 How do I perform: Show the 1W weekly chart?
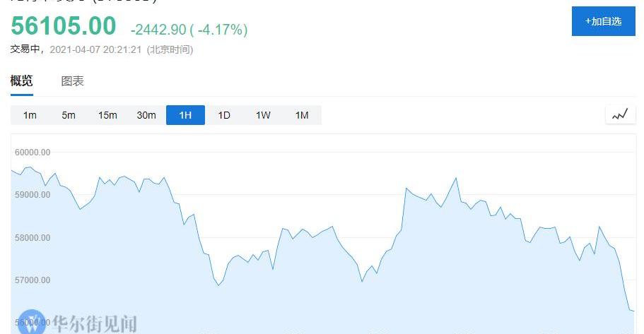(x=263, y=115)
